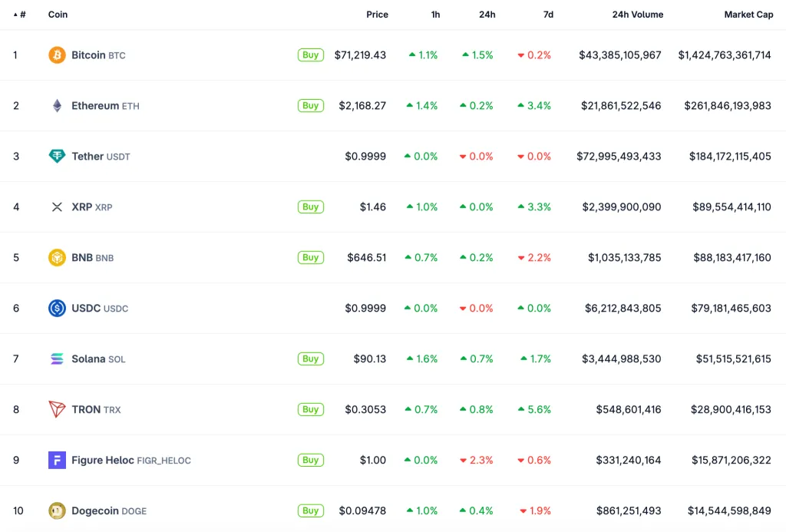Viewport: 786px width, 532px height.
Task: Click the USDC blue logo icon
Action: click(x=57, y=309)
